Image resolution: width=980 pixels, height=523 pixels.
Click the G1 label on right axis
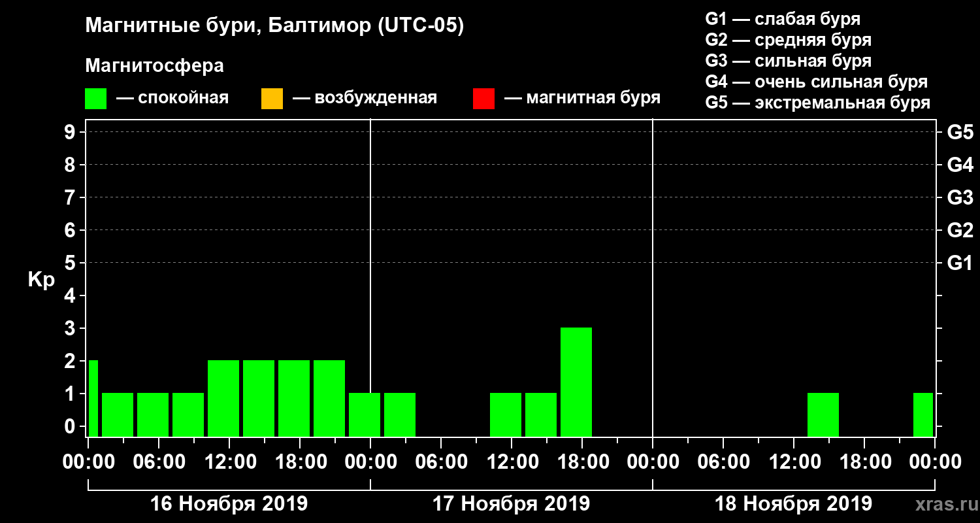960,263
